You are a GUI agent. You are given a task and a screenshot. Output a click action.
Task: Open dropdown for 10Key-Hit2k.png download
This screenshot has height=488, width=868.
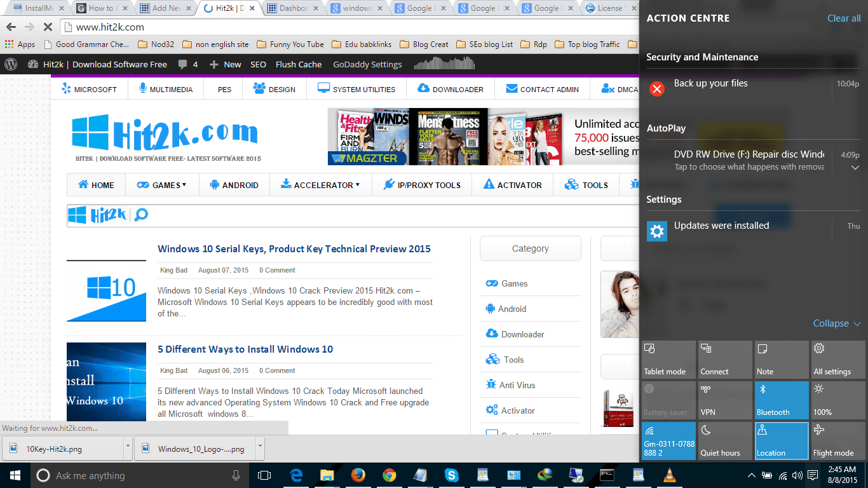pyautogui.click(x=128, y=449)
